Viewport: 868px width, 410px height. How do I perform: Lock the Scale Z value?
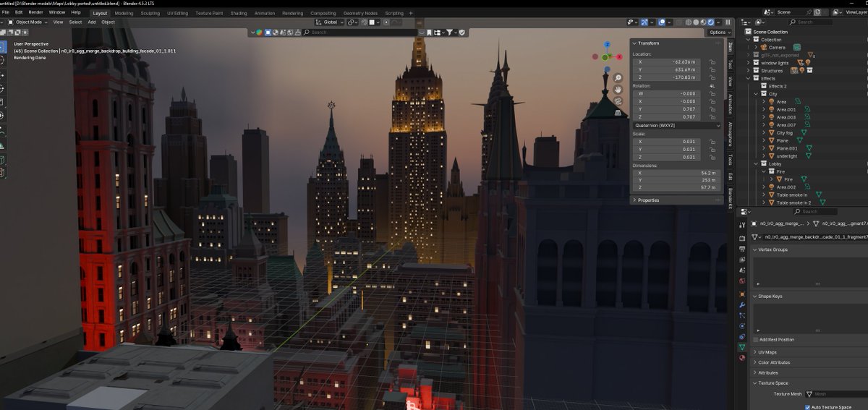click(713, 157)
